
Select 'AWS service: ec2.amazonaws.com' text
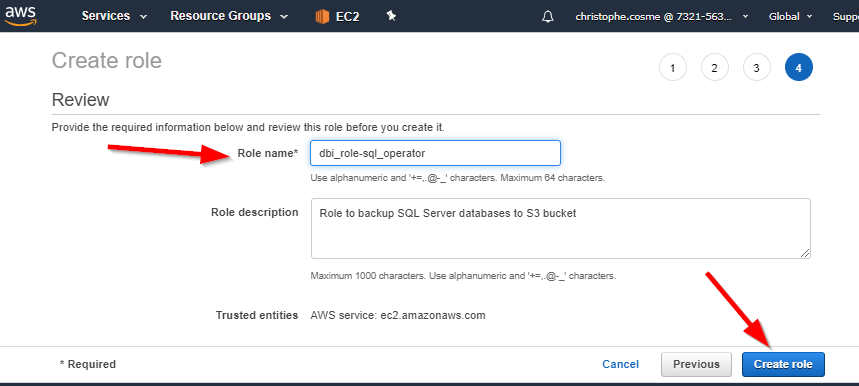pyautogui.click(x=398, y=315)
